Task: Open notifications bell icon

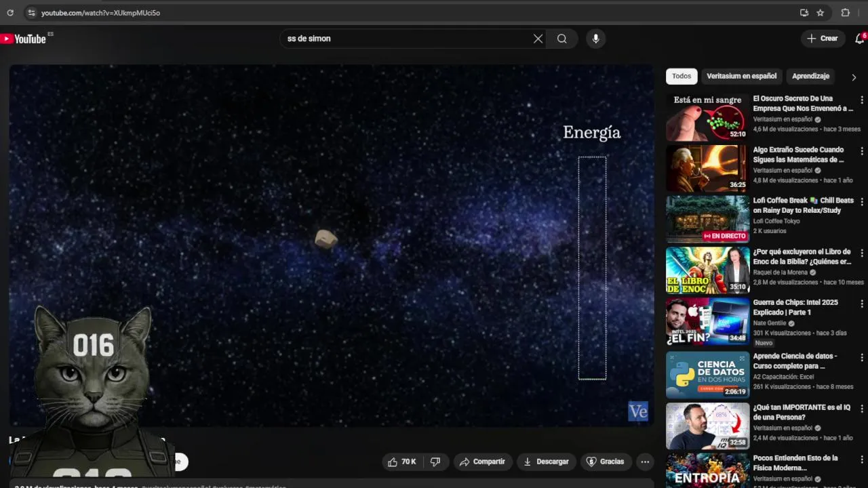Action: [x=859, y=39]
